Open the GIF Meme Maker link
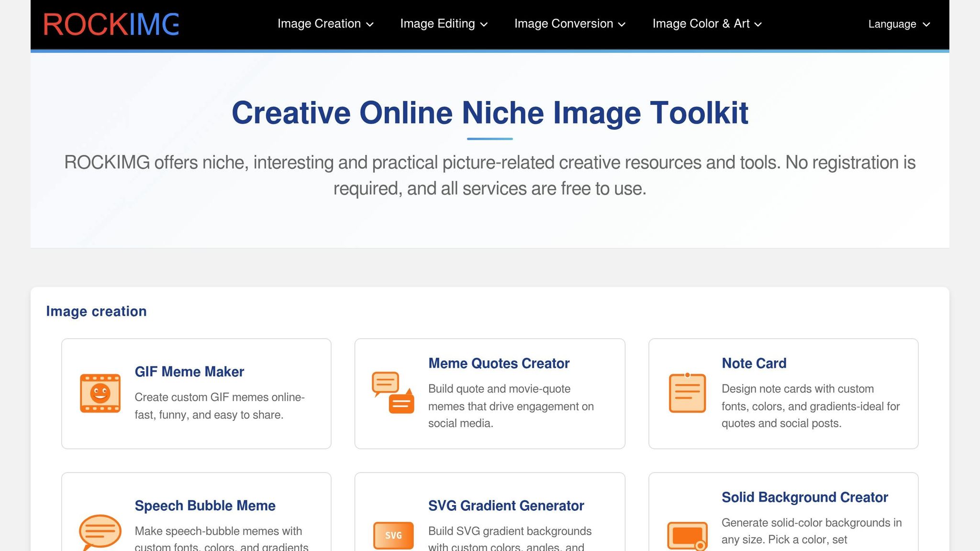980x551 pixels. pos(189,372)
